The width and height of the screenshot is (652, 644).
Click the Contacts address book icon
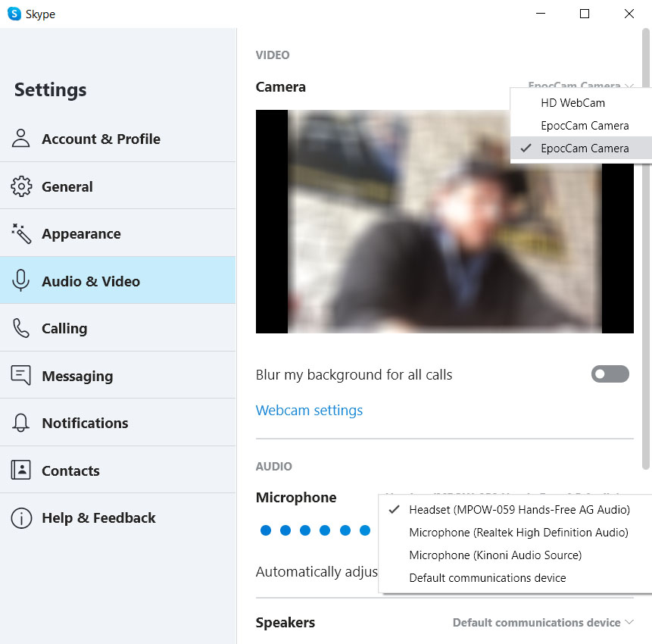click(x=20, y=470)
